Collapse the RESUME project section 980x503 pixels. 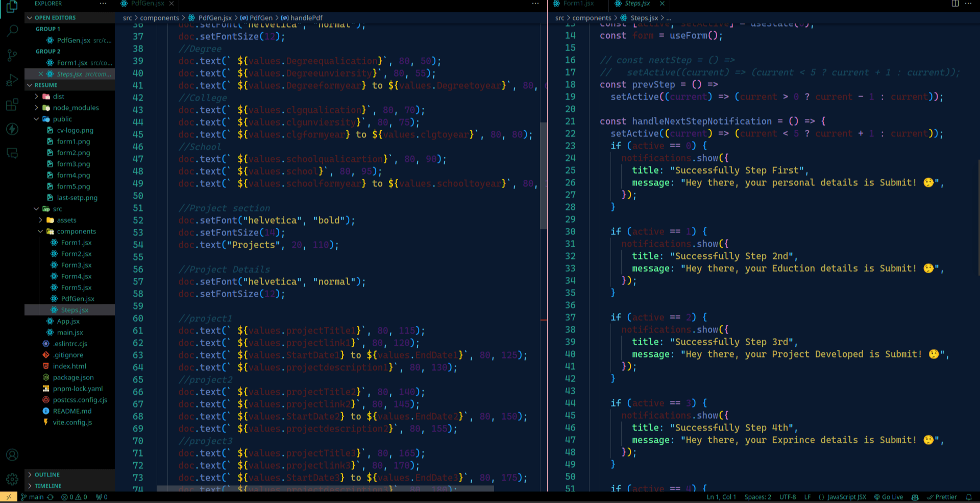coord(70,85)
